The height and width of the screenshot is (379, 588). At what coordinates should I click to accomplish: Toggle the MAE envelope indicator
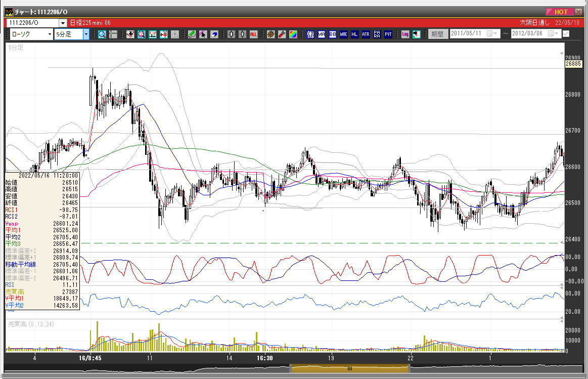tap(343, 34)
